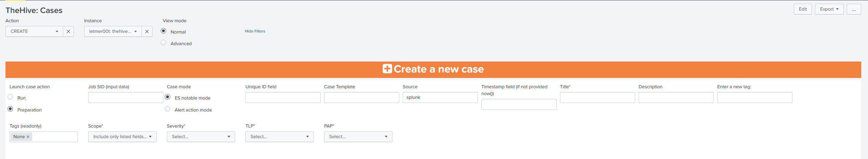Clear the Instance filter with its X button
The width and height of the screenshot is (868, 159).
[x=147, y=31]
